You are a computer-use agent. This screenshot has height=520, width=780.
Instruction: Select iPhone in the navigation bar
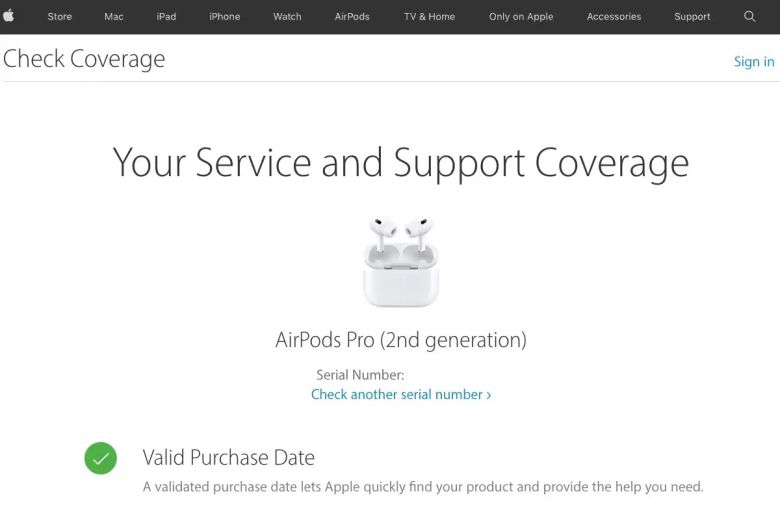pos(225,17)
